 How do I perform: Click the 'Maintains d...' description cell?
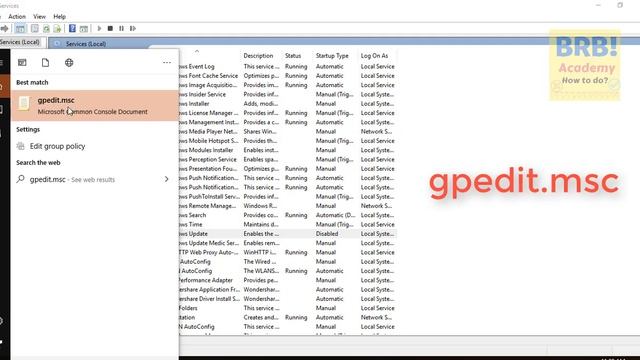[x=261, y=224]
